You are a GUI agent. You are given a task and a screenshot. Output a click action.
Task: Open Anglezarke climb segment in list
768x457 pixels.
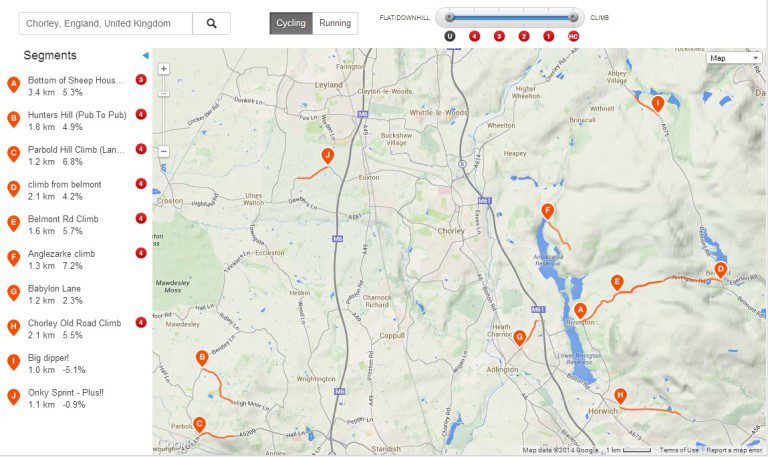(61, 254)
